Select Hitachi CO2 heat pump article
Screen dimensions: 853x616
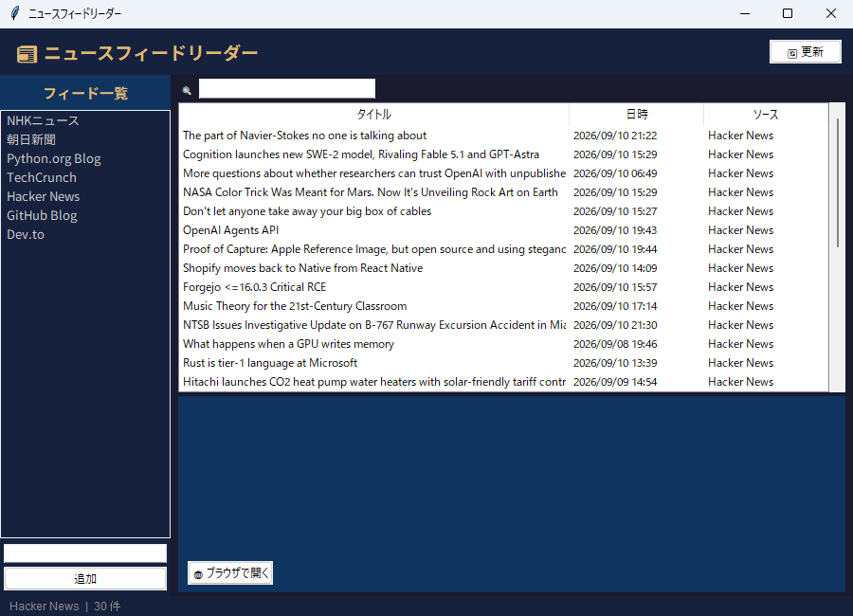pos(503,382)
